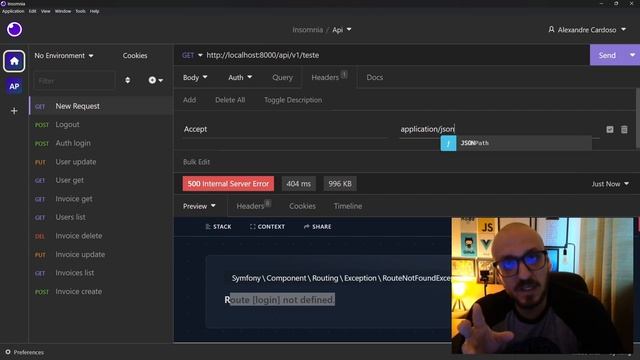Switch to the Docs tab
This screenshot has width=640, height=360.
coord(375,77)
